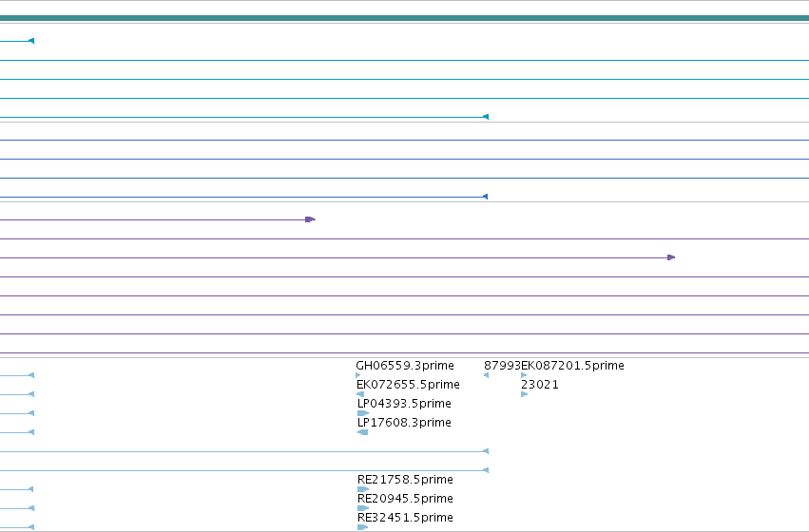Click the arrow glyph beneath RE20945.5prime
Screen dimensions: 809x532
(x=363, y=508)
